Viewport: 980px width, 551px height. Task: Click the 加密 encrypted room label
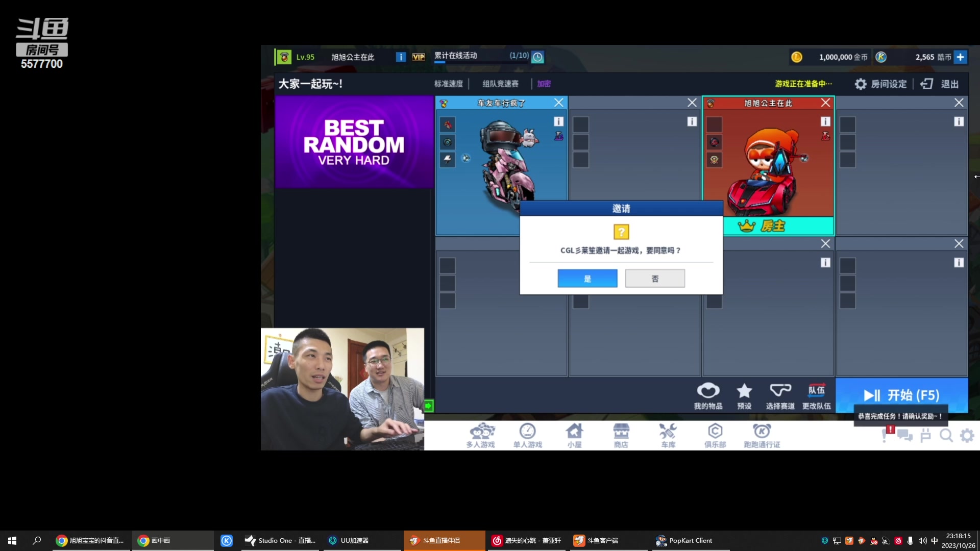point(544,84)
